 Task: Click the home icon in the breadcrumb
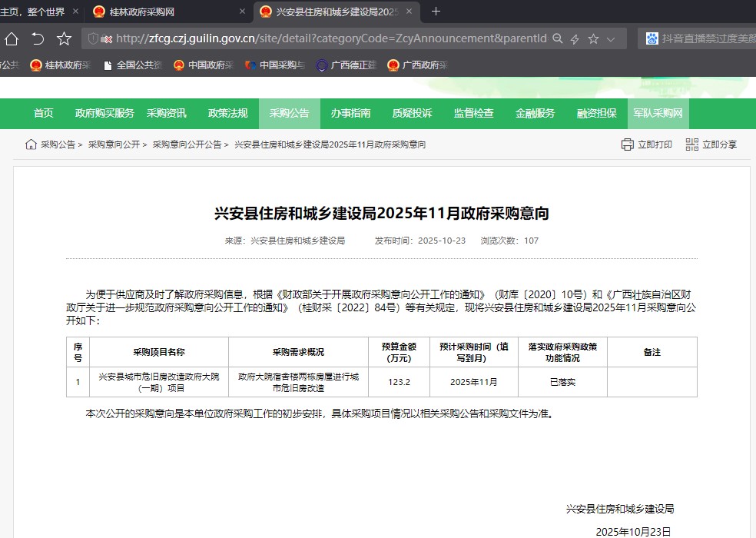(x=31, y=144)
